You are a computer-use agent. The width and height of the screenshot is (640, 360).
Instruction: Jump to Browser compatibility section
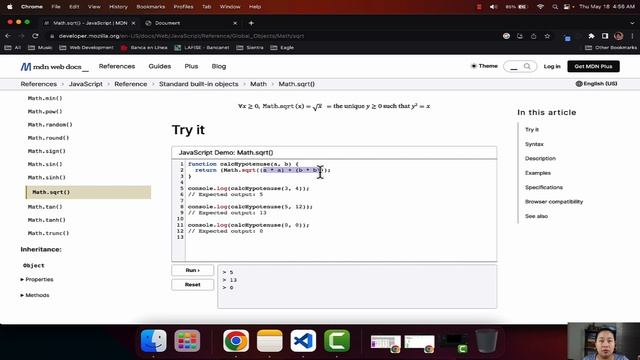coord(554,202)
